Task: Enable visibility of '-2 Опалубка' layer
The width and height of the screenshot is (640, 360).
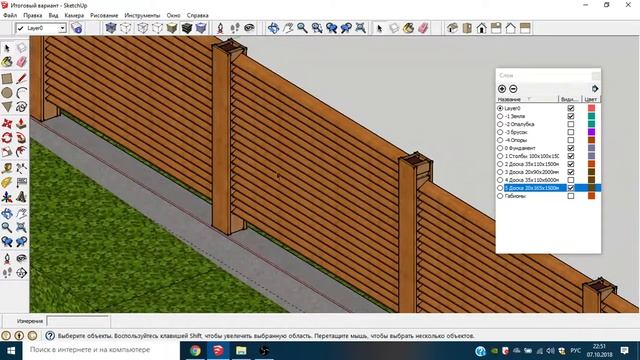Action: pyautogui.click(x=571, y=124)
